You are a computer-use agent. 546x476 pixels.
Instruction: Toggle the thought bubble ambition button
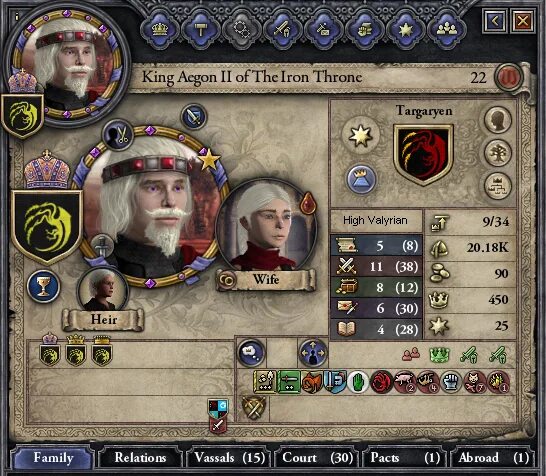(251, 353)
